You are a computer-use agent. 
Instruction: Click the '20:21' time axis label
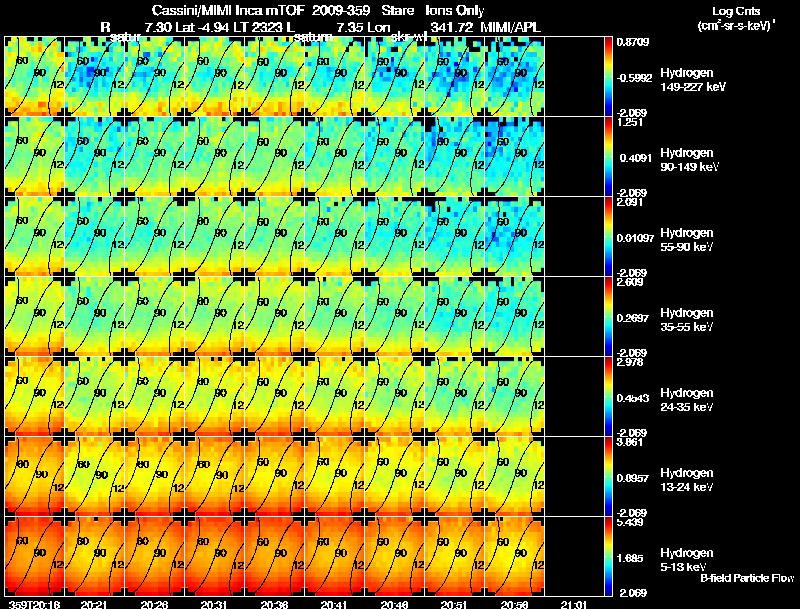pyautogui.click(x=94, y=604)
